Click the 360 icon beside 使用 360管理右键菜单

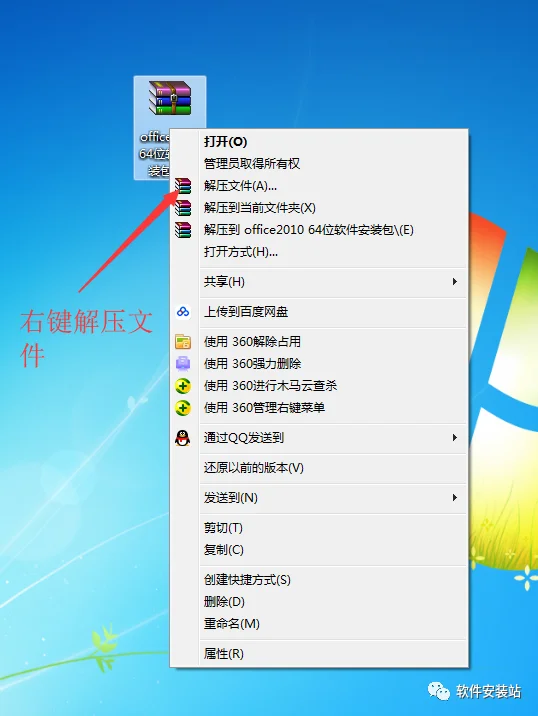183,408
